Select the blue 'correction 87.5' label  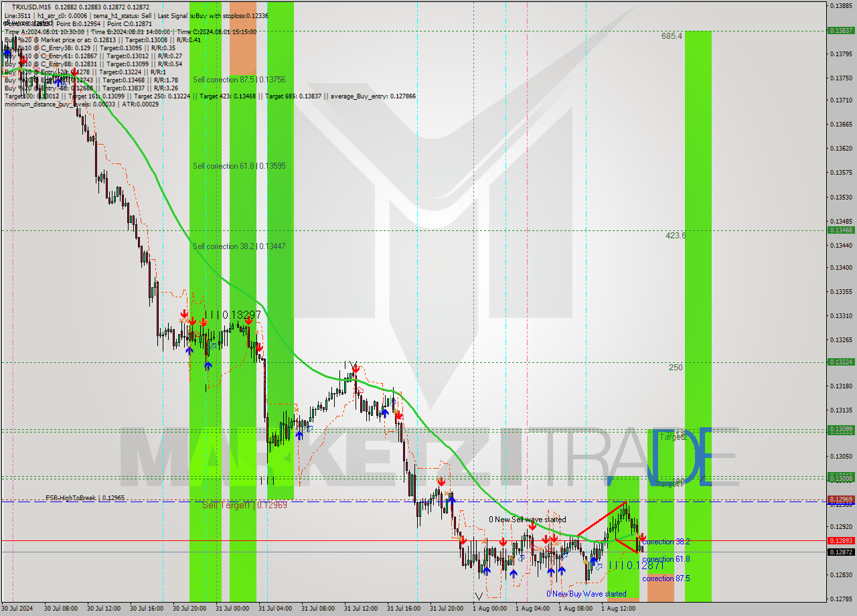[666, 579]
